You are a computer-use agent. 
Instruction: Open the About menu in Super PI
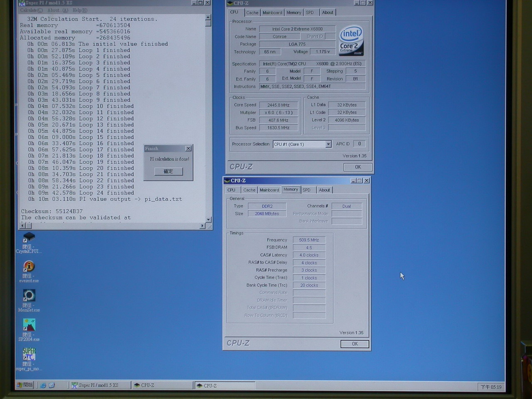[x=57, y=10]
